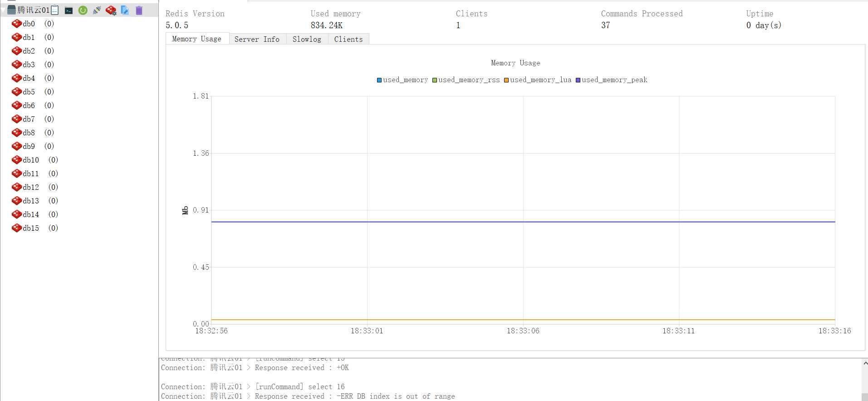This screenshot has width=868, height=401.
Task: Delete connection with purple trash icon
Action: (139, 10)
